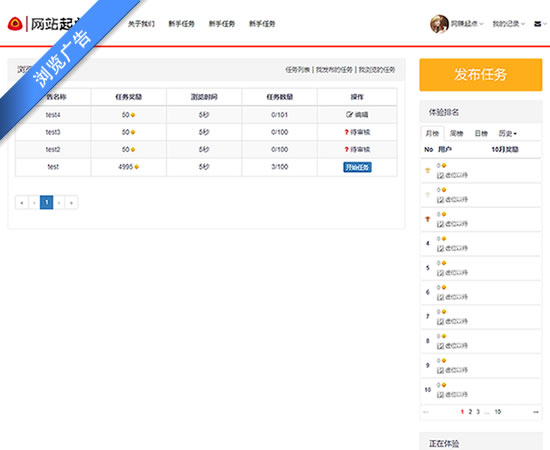Click 待审核 status in test2 row
The width and height of the screenshot is (550, 450).
(360, 149)
